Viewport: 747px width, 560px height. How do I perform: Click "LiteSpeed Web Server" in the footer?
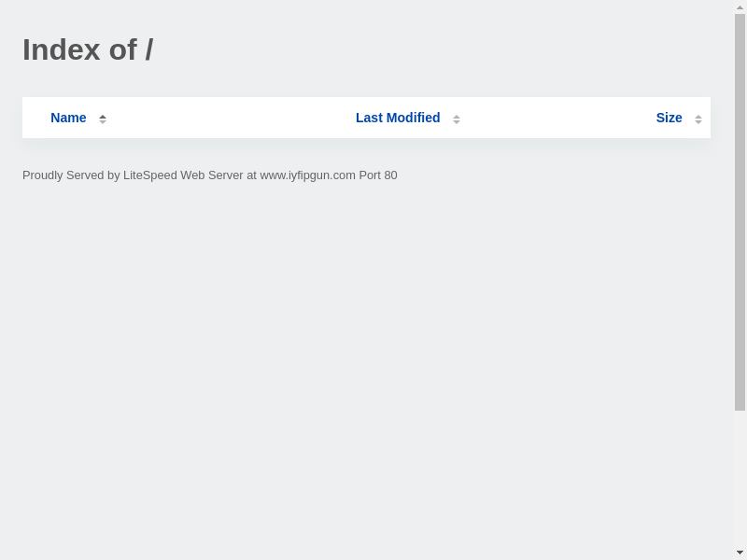[183, 175]
